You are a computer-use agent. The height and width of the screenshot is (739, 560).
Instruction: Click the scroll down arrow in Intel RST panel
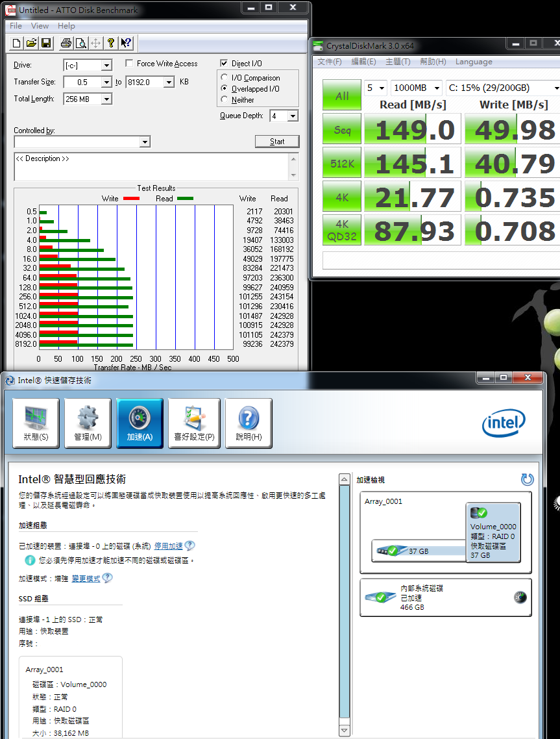(345, 731)
